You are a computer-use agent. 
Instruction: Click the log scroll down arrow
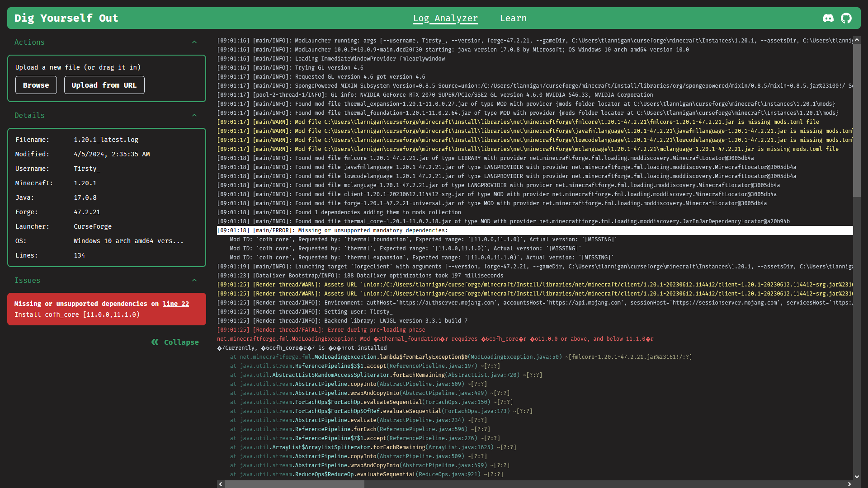[x=857, y=476]
